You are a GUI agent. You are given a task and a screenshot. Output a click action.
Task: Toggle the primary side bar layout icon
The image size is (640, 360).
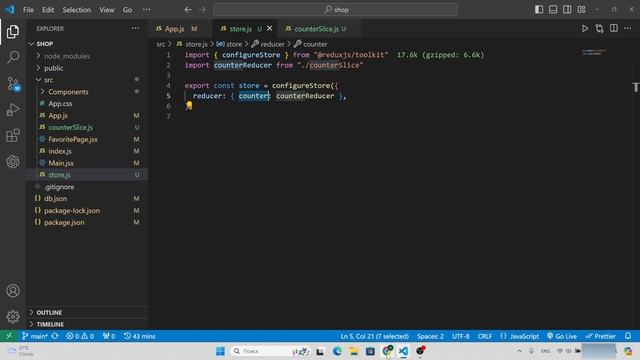tap(539, 9)
